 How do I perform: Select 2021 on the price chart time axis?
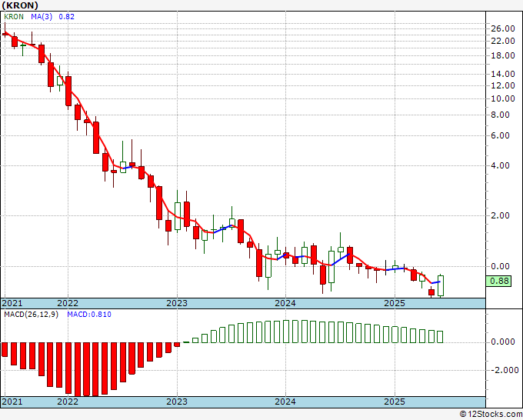12,303
